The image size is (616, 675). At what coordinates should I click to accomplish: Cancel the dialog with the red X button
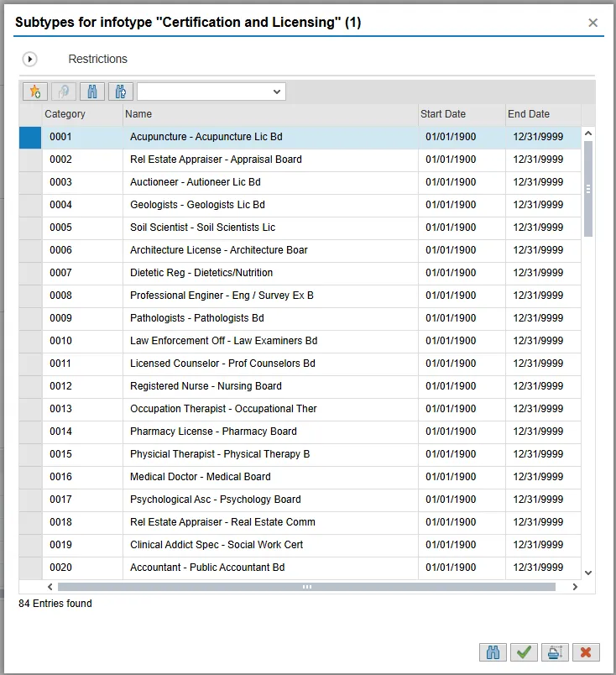click(585, 652)
